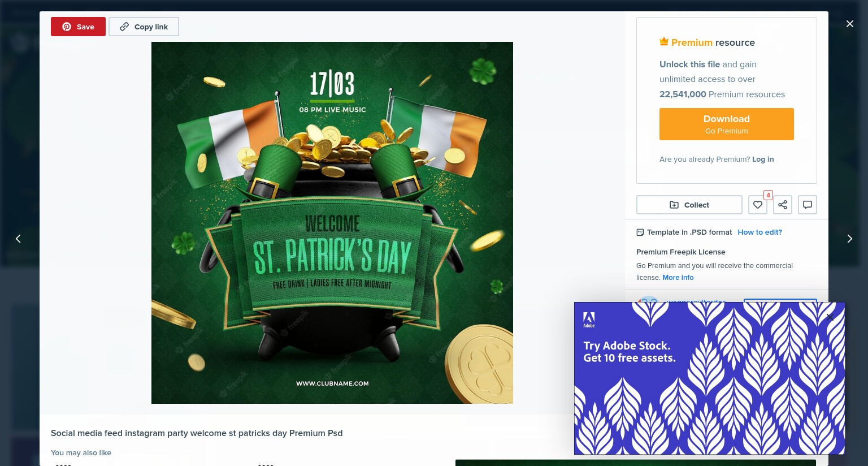The height and width of the screenshot is (466, 868).
Task: Click the St. Patrick's Day poster preview
Action: click(332, 223)
